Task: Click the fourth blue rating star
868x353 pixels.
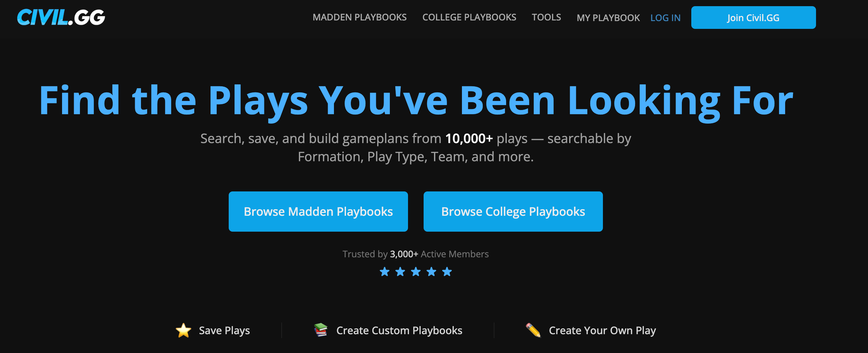Action: [x=431, y=272]
